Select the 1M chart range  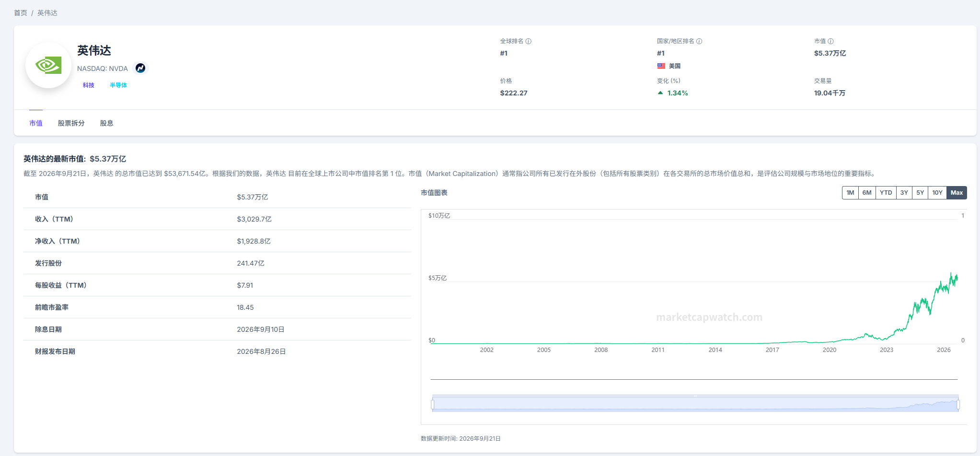click(850, 193)
